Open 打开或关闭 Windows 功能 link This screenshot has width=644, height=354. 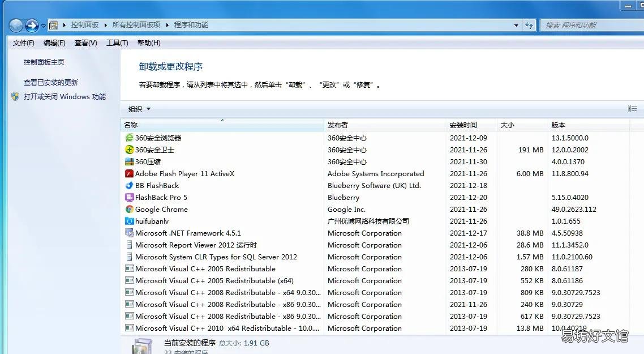coord(65,97)
